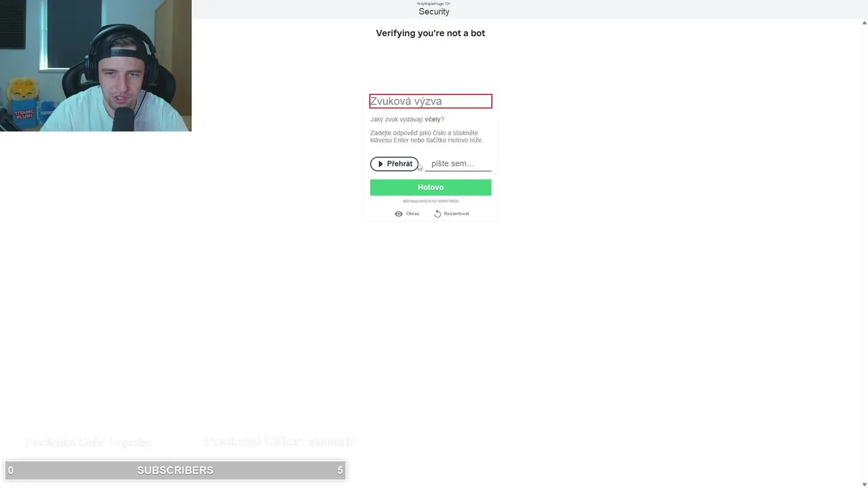Click the bold word 'včely' in question
The width and height of the screenshot is (868, 488).
tap(433, 119)
